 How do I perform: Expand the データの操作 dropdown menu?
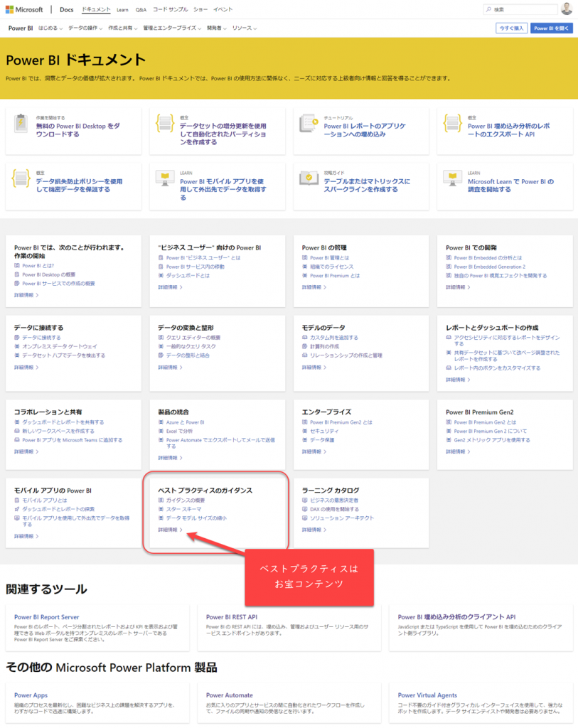(x=85, y=28)
